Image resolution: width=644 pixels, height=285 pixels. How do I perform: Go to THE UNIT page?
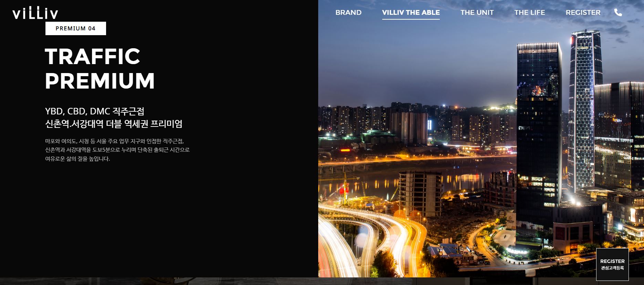(x=477, y=12)
